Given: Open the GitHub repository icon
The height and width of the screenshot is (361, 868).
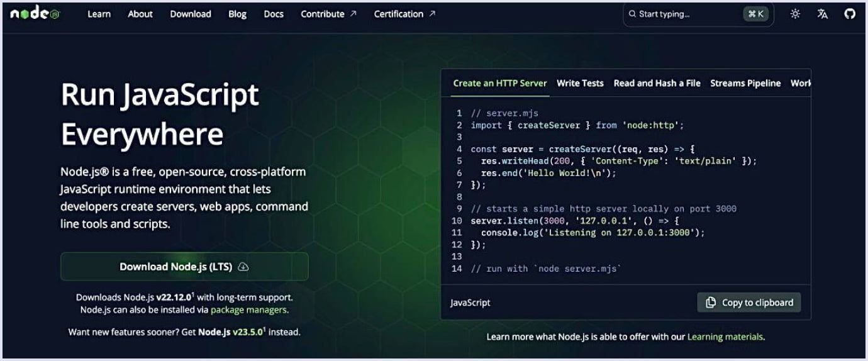Looking at the screenshot, I should [x=850, y=14].
